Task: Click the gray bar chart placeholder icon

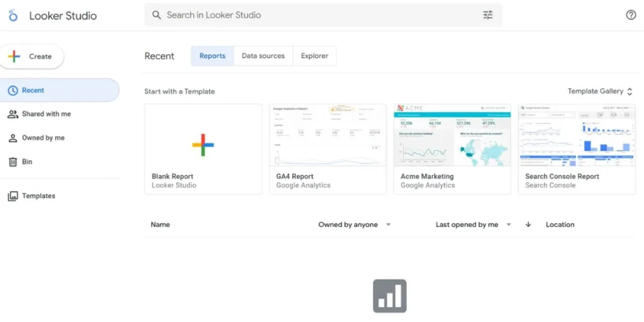Action: tap(390, 296)
